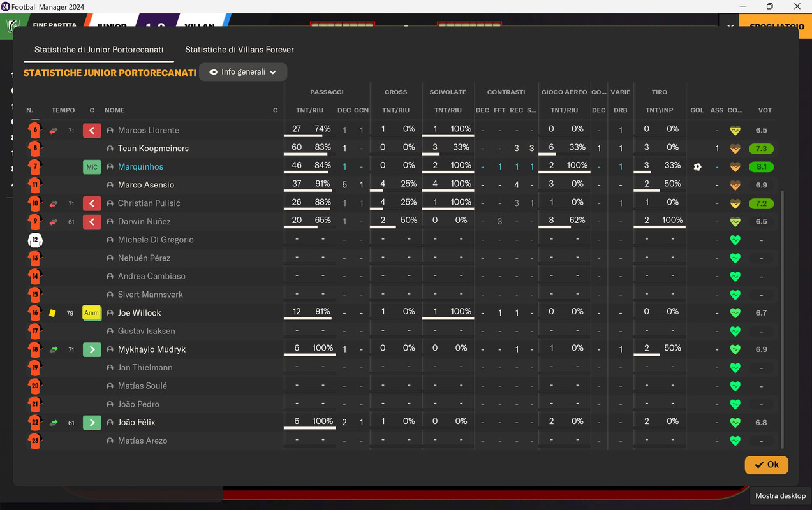Click person icon beside Nehuén Pérez
The image size is (812, 510).
point(110,258)
